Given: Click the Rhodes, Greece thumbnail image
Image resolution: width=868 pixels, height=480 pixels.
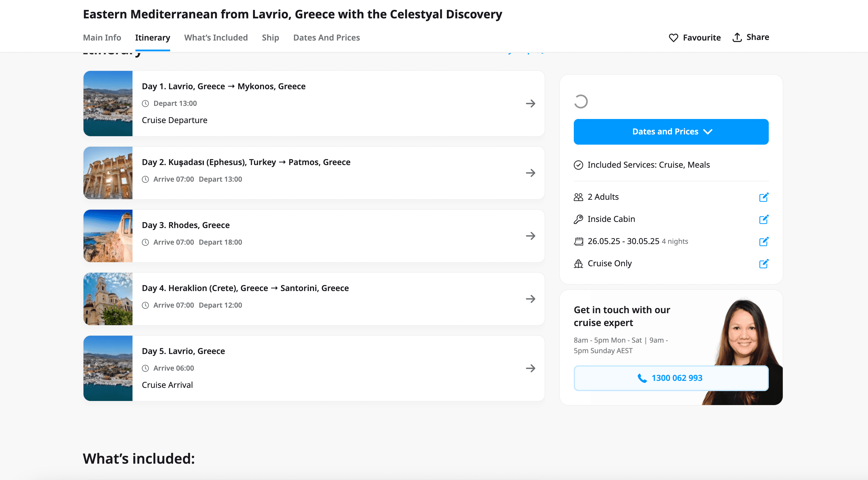Looking at the screenshot, I should pyautogui.click(x=108, y=236).
